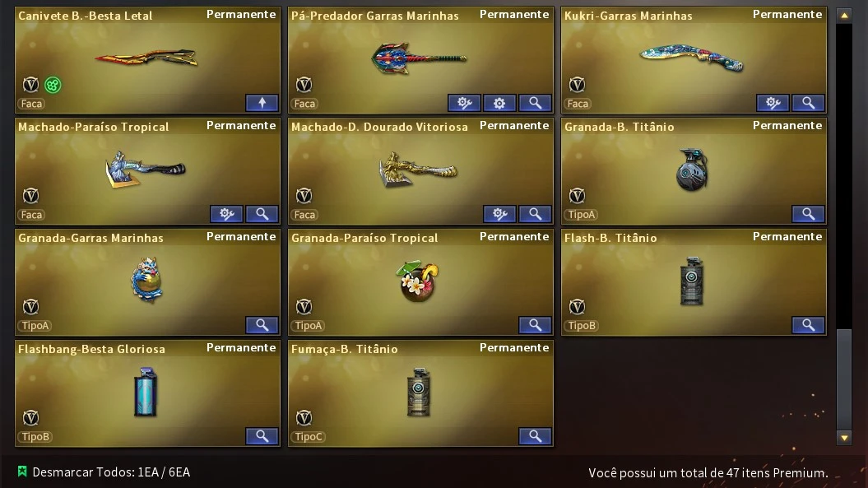This screenshot has height=488, width=868.
Task: Click gear-wrench customize icon on Kukri-Garras Marinhas
Action: pyautogui.click(x=773, y=103)
